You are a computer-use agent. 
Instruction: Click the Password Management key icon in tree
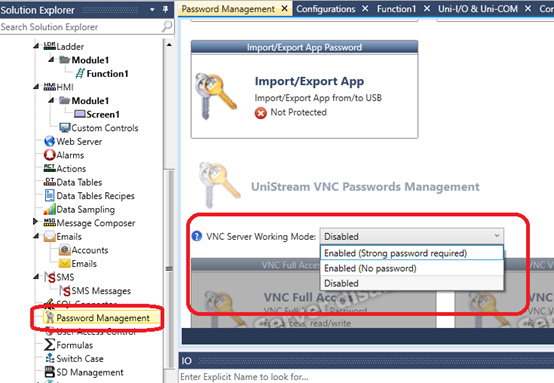click(x=49, y=318)
